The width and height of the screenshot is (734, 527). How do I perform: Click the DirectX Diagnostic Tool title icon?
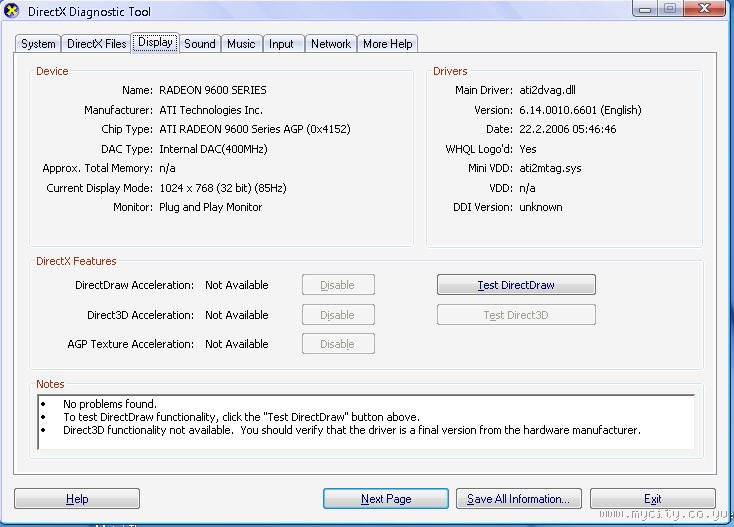click(x=11, y=10)
